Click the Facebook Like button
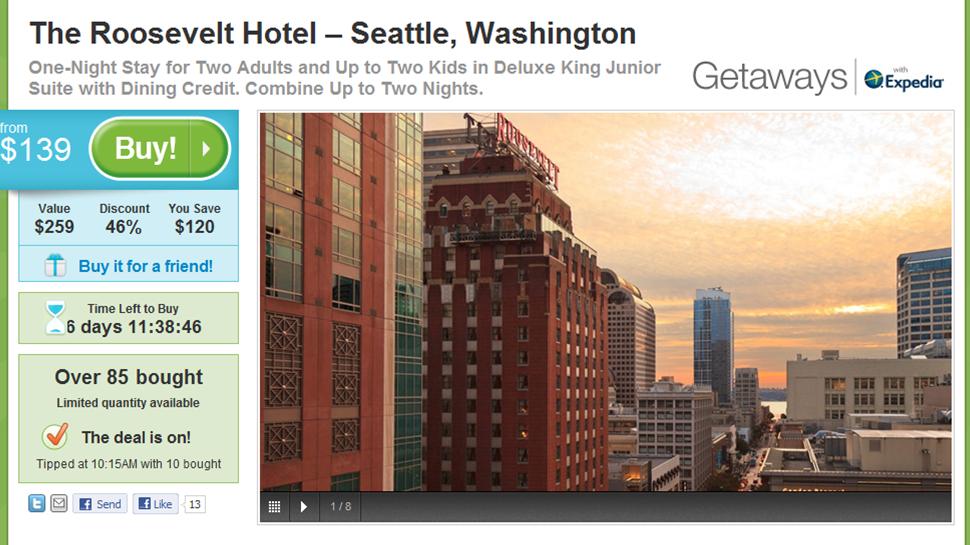Screen dimensions: 970x545 tap(155, 504)
